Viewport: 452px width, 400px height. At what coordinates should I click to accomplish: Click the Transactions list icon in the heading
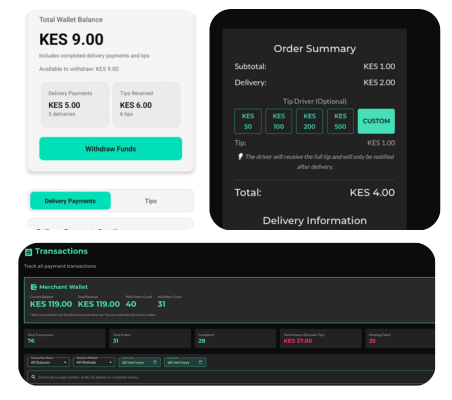tap(29, 252)
